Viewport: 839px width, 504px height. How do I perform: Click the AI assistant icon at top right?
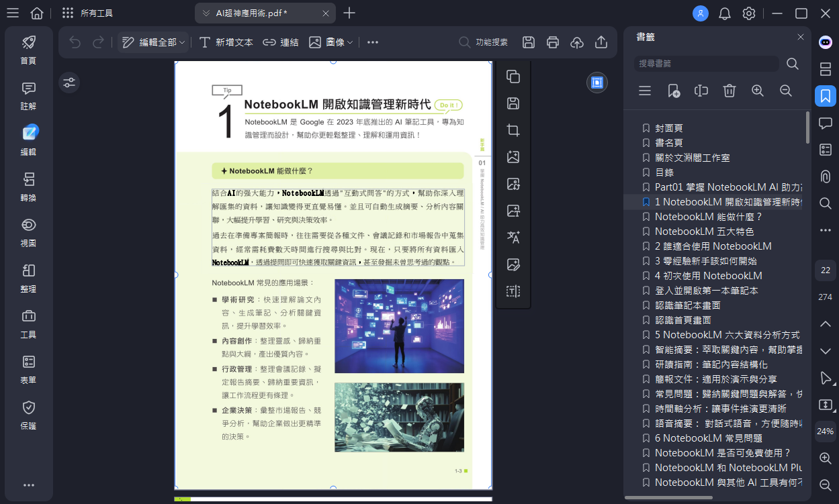tap(826, 42)
